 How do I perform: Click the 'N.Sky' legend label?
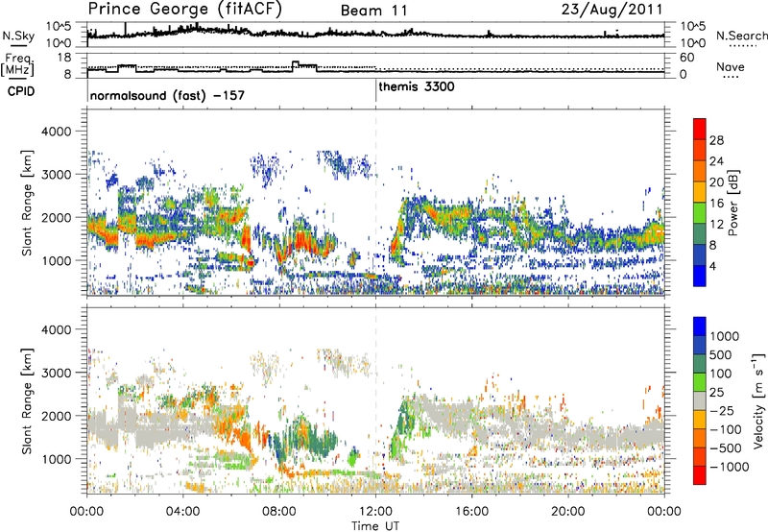[x=18, y=36]
